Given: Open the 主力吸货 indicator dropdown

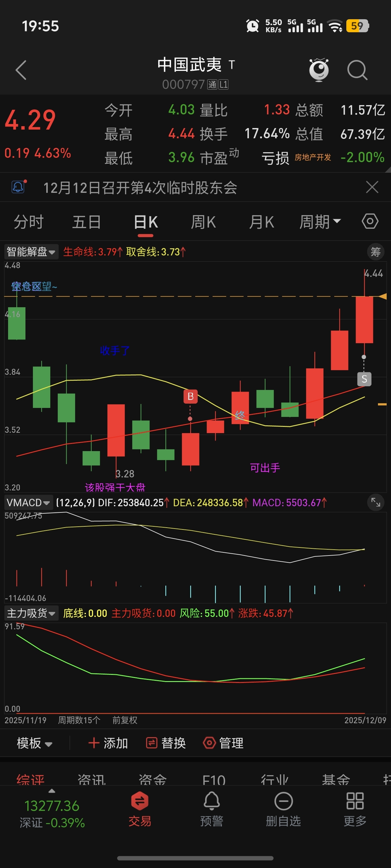Looking at the screenshot, I should click(x=31, y=613).
